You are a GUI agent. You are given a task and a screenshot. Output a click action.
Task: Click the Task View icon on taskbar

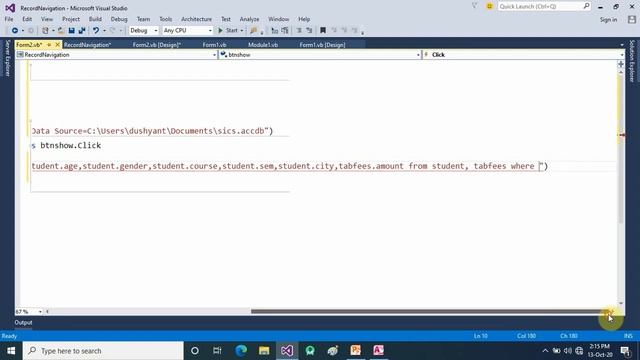(x=217, y=351)
